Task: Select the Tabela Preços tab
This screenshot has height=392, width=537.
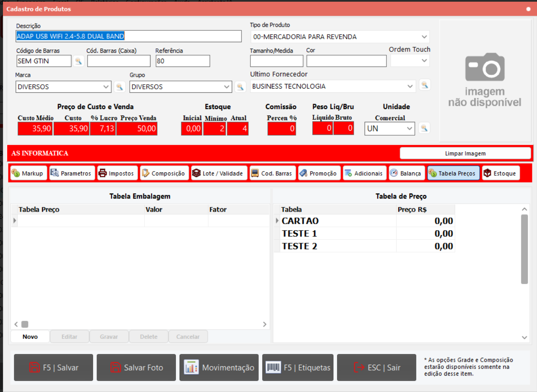Action: tap(454, 173)
